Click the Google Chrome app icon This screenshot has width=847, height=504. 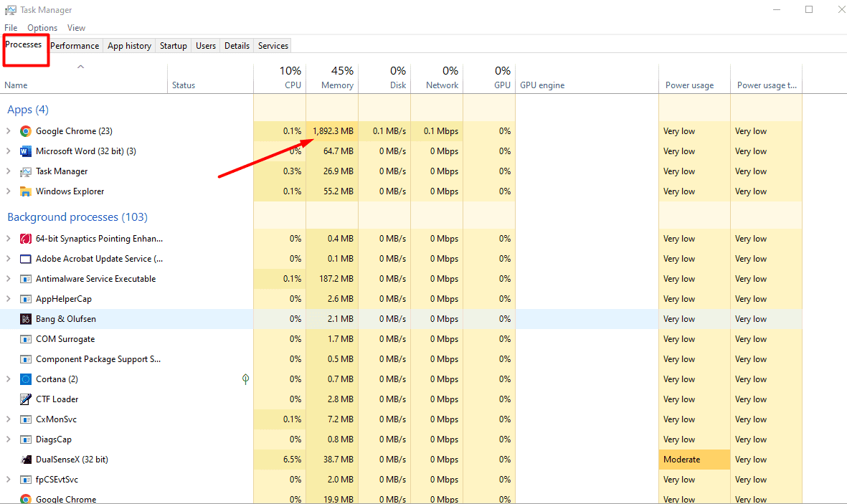(x=26, y=130)
